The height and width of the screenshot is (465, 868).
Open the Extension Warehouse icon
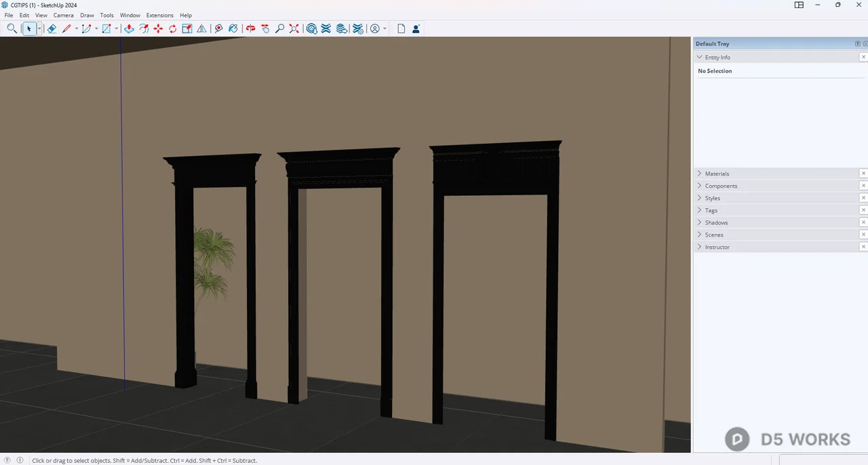[326, 28]
